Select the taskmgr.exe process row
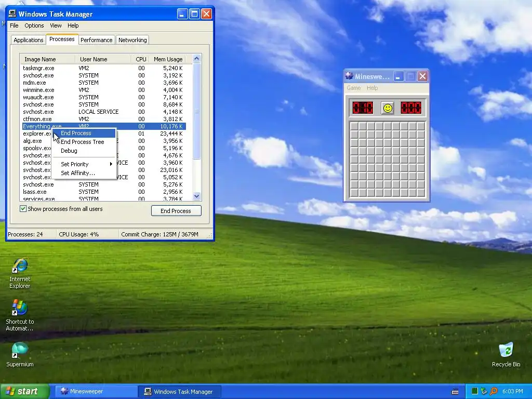 coord(103,68)
